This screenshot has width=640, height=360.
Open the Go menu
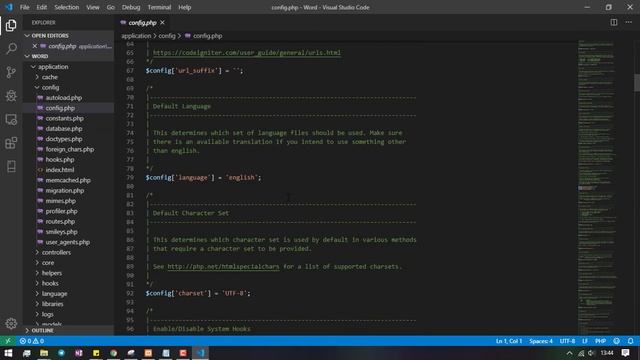(111, 7)
